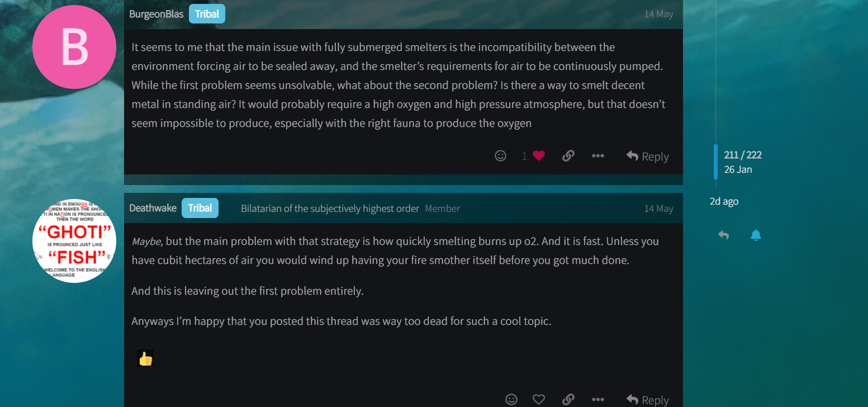Jump to 2d ago on timeline

pos(724,201)
